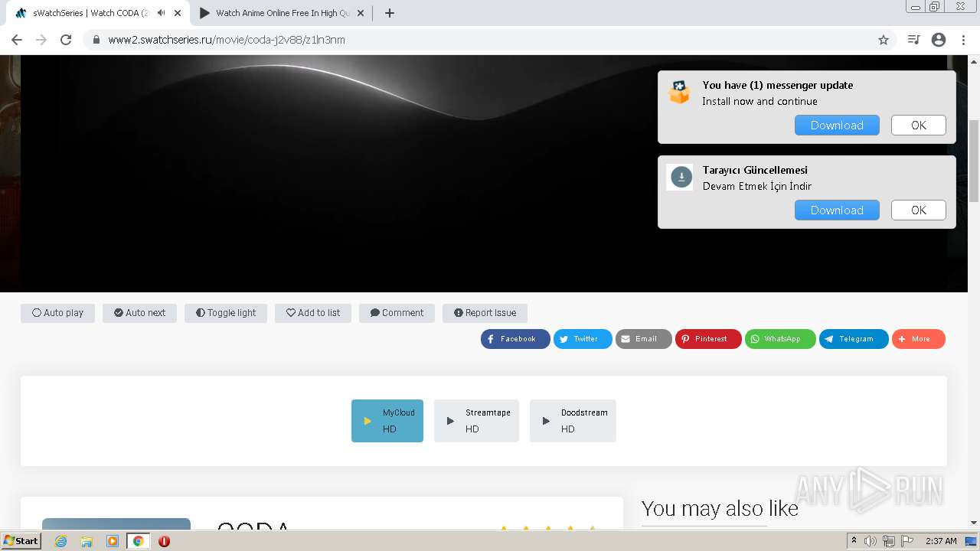
Task: Open Action Center flag icon
Action: click(x=907, y=541)
